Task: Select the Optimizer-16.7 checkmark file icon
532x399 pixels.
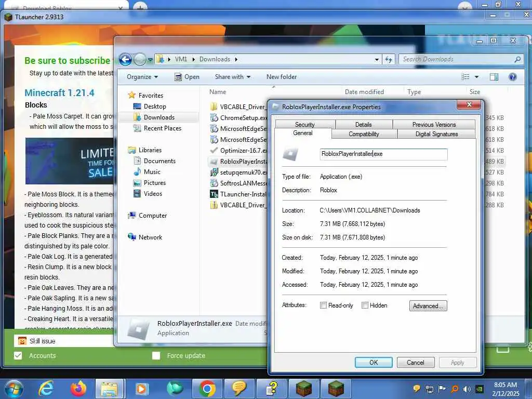Action: tap(214, 150)
